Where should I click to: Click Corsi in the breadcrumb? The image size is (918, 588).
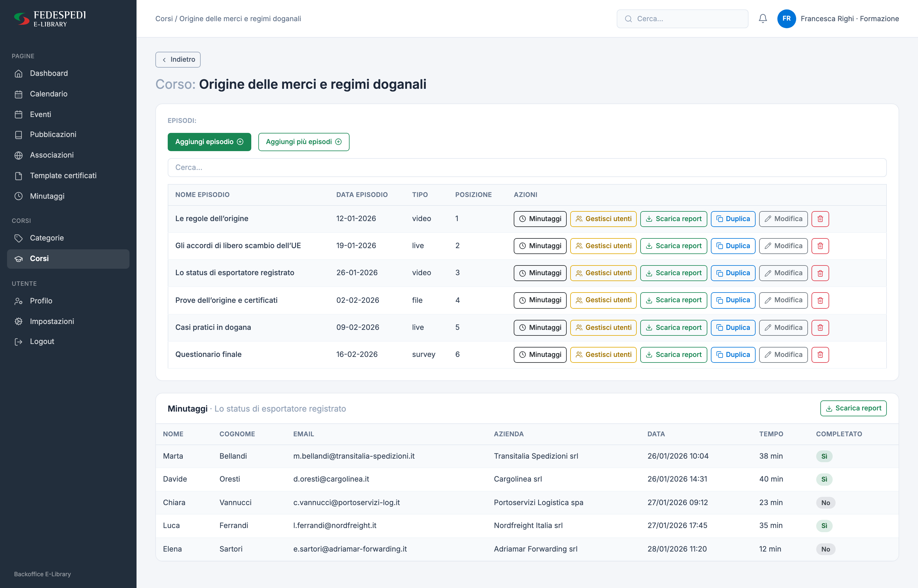tap(164, 19)
